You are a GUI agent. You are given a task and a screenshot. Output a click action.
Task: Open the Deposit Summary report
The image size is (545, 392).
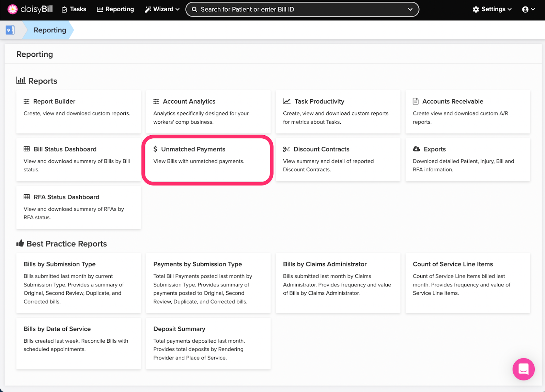(208, 343)
